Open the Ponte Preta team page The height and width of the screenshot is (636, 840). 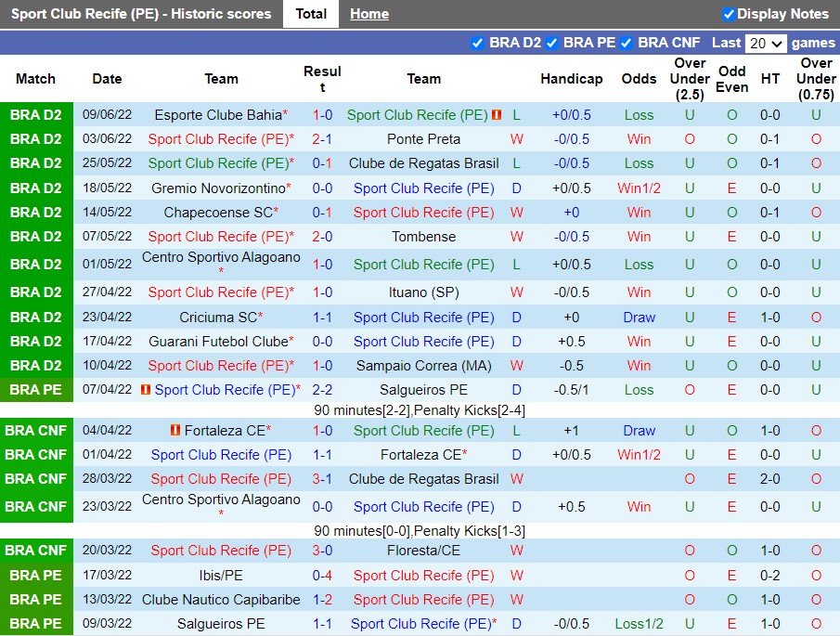pyautogui.click(x=423, y=139)
